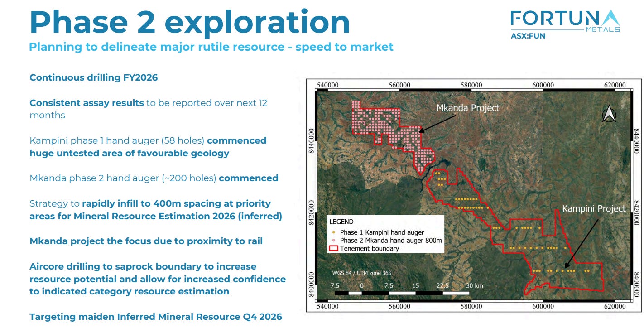Click 'Mkanda project the focus due to proximity to rail'

point(146,241)
